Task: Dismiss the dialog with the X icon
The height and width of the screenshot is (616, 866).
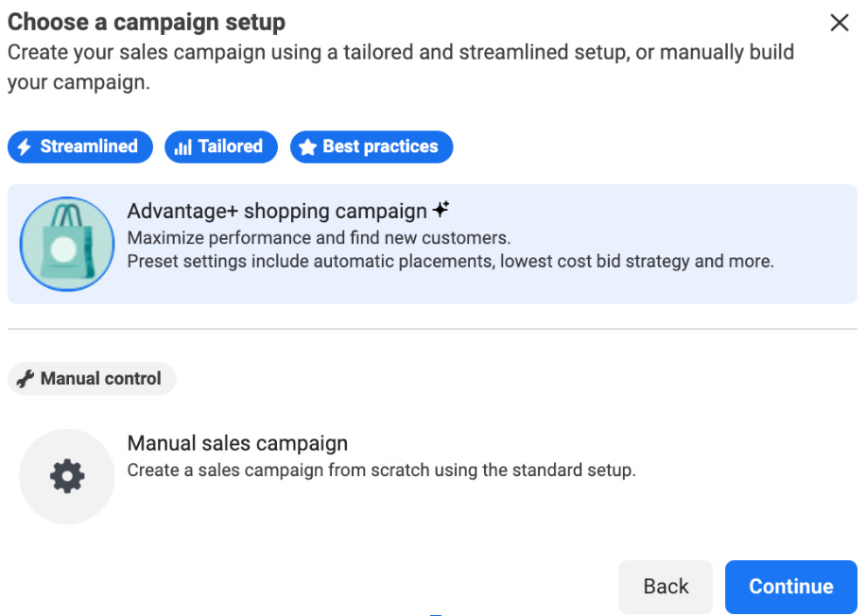Action: [x=840, y=23]
